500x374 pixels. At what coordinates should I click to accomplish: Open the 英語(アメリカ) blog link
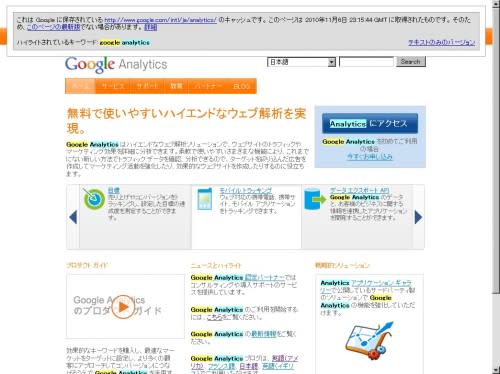coord(244,362)
